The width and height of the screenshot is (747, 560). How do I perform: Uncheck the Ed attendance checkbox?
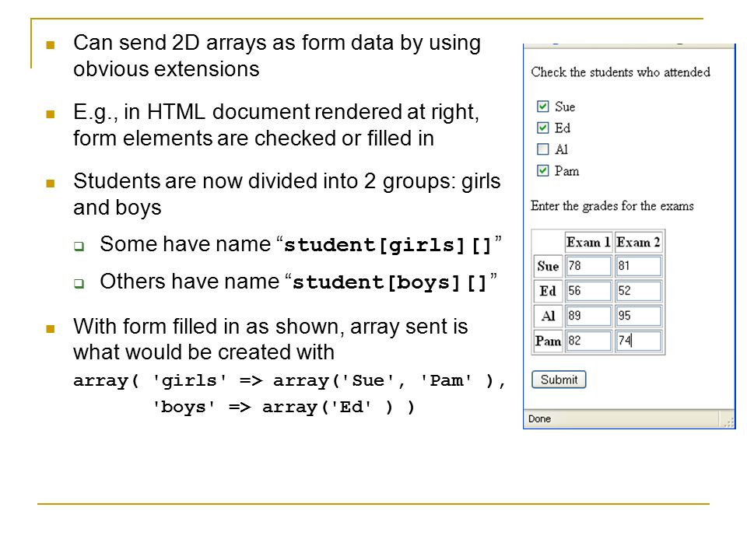[542, 128]
